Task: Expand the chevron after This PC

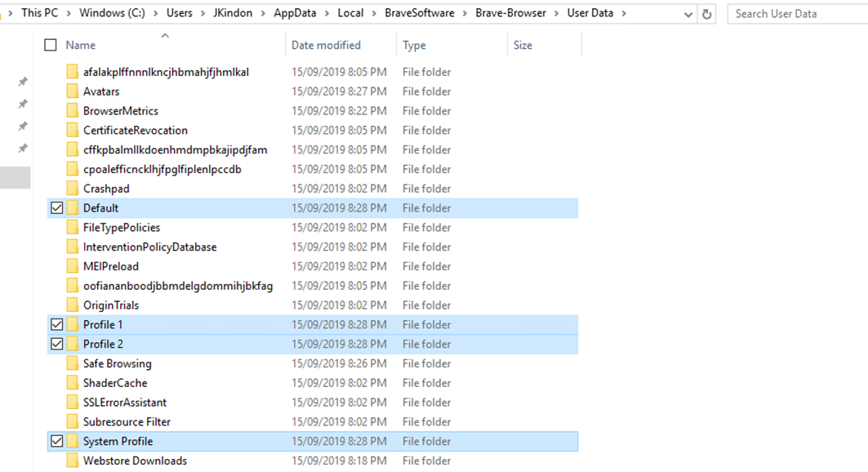Action: (x=69, y=13)
